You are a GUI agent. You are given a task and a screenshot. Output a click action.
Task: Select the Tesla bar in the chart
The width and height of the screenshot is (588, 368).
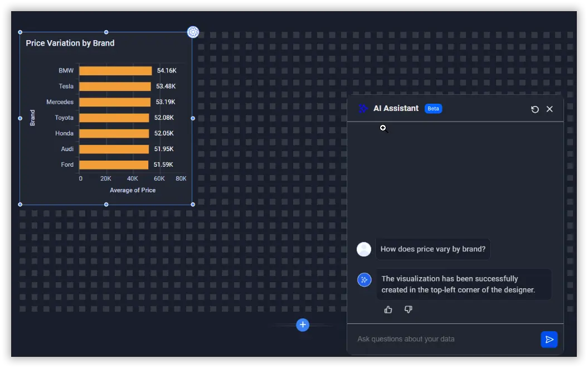click(x=115, y=86)
